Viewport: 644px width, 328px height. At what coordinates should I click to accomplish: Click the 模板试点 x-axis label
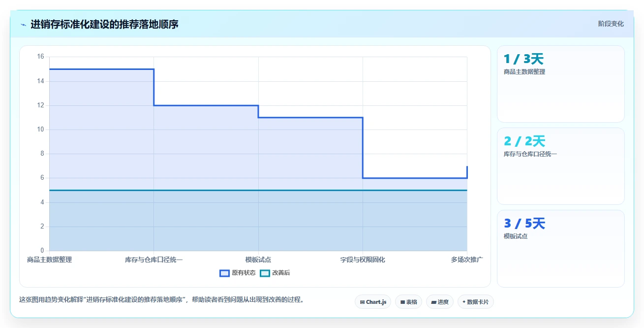tap(258, 260)
